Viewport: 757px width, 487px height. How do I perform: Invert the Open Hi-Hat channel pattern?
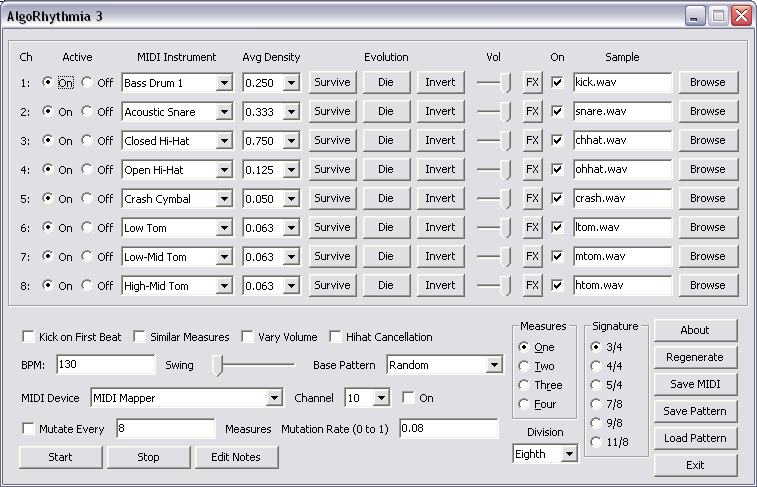click(440, 170)
